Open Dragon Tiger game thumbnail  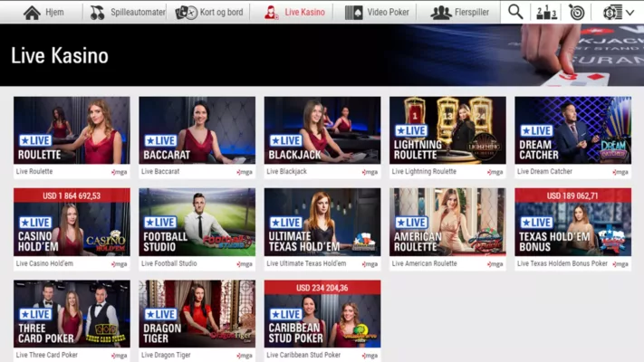point(197,314)
